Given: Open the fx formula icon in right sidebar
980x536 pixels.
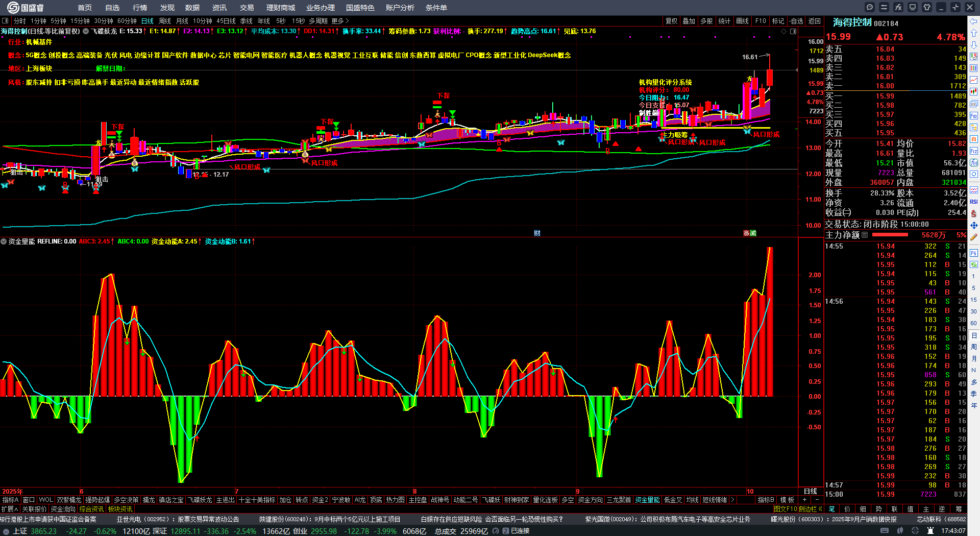Looking at the screenshot, I should point(974,163).
